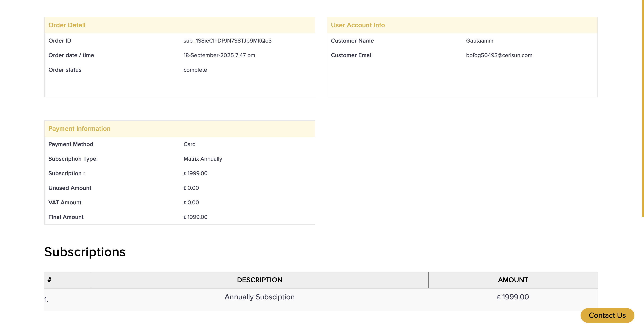Click the order date 18-September-2025 value
Image resolution: width=644 pixels, height=327 pixels.
(219, 55)
